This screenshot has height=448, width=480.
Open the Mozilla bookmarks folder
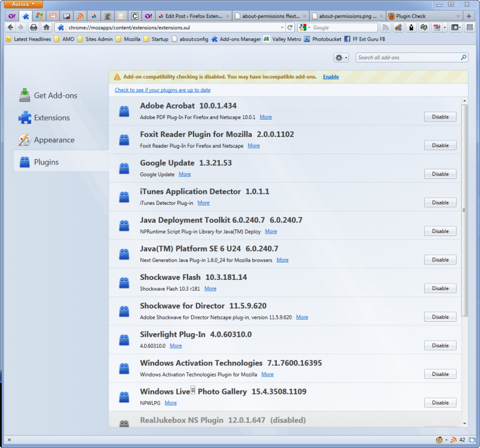click(128, 39)
